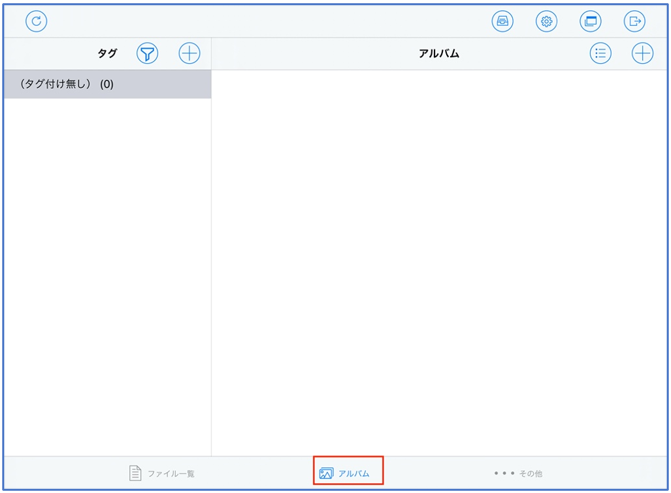Add a new album with the plus icon
Image resolution: width=671 pixels, height=493 pixels.
[642, 54]
